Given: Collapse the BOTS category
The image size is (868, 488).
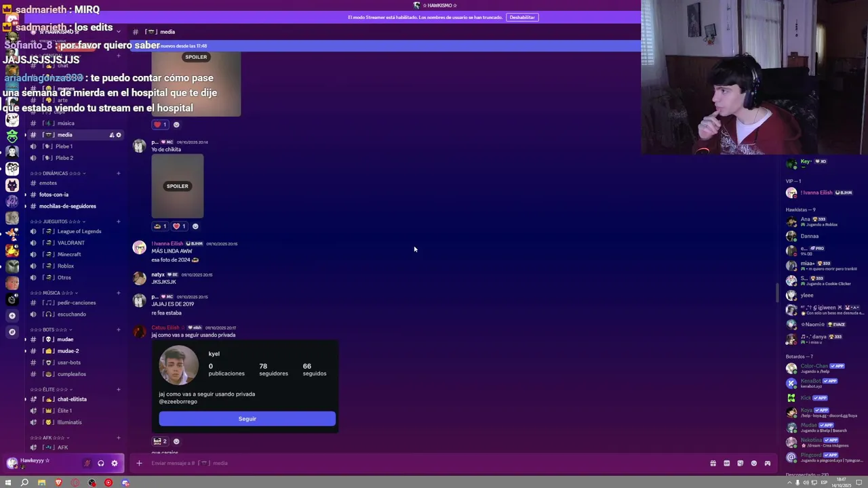Looking at the screenshot, I should point(51,329).
